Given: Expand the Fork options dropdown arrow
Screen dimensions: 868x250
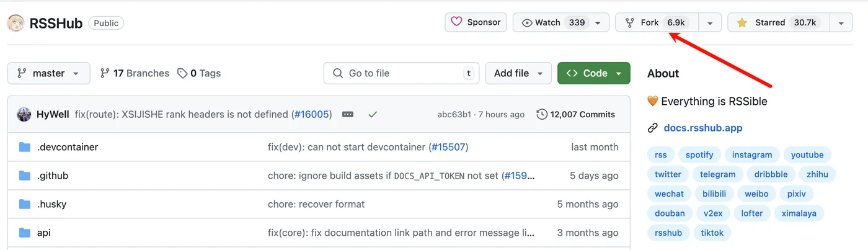Looking at the screenshot, I should pyautogui.click(x=710, y=23).
